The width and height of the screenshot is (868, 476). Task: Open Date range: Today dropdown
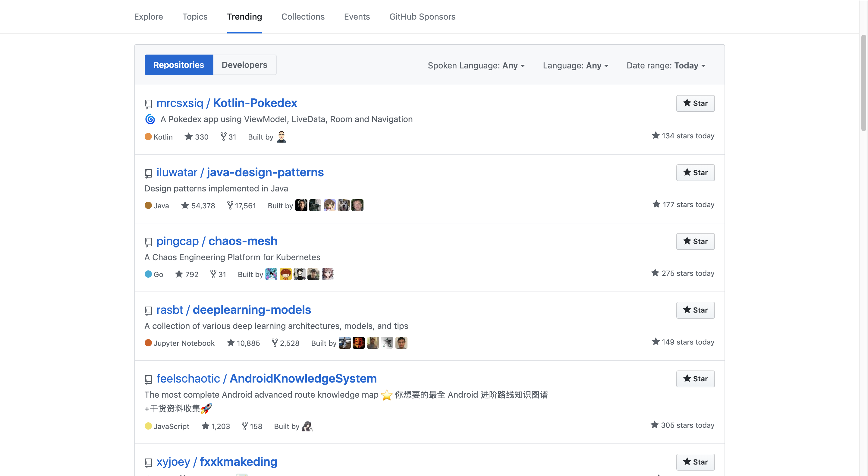click(x=666, y=65)
